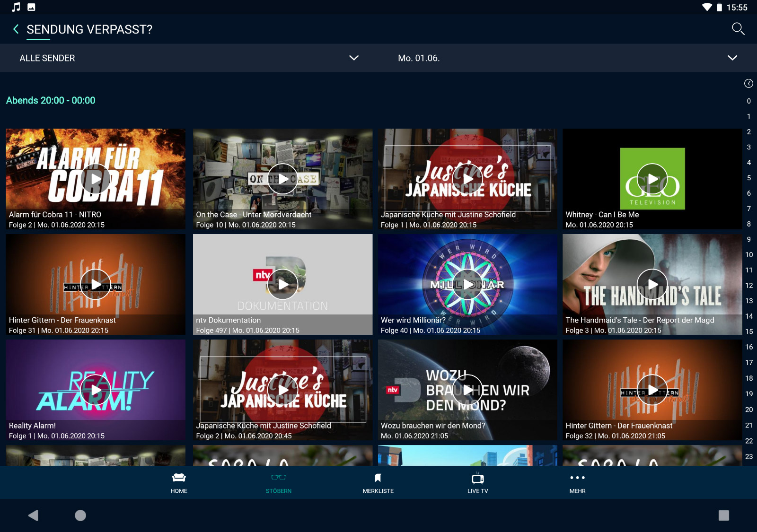Select 'Folge 32 | Mo. 01.06.2020 21:05' text
757x532 pixels.
point(615,436)
